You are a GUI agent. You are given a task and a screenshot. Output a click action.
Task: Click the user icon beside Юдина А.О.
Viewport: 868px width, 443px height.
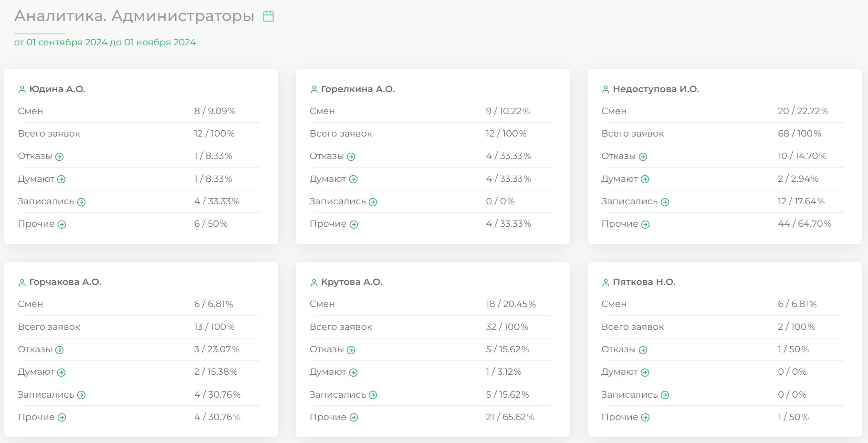tap(22, 89)
